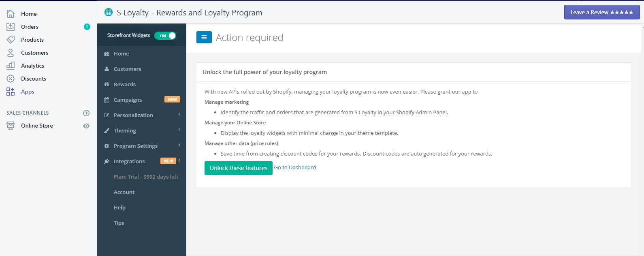Turn off the Storefront Widgets switch

tap(165, 36)
